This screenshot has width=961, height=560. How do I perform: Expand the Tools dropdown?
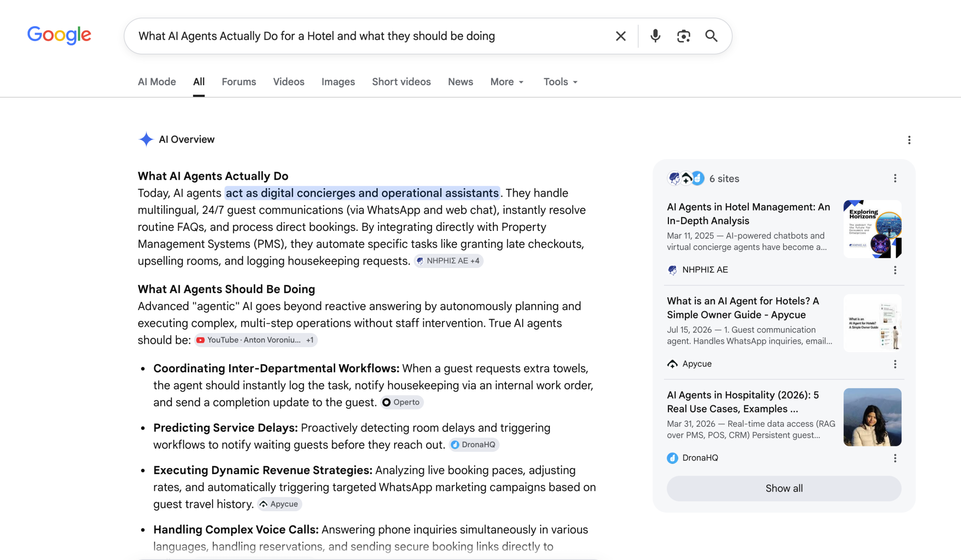[x=560, y=82]
